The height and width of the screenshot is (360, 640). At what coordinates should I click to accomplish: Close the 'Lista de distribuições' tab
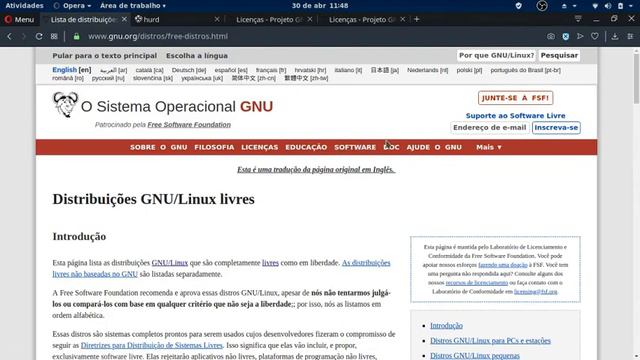pos(124,19)
